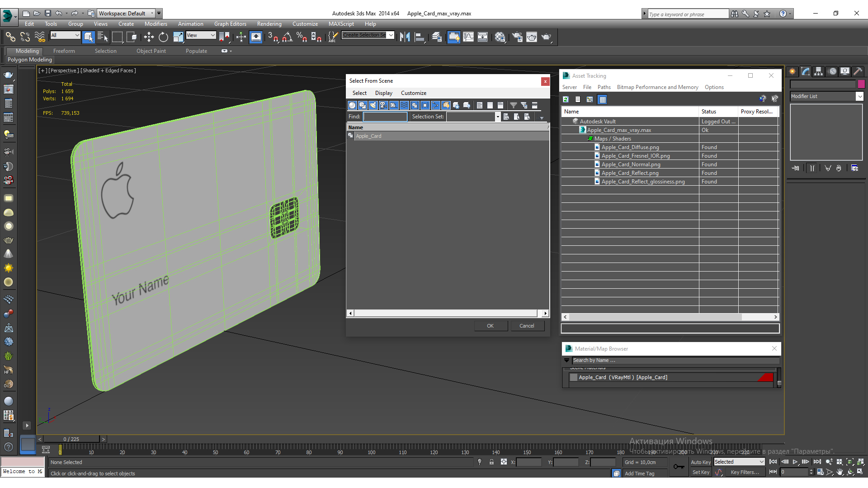
Task: Open the reference coordinate View dropdown
Action: pyautogui.click(x=212, y=35)
